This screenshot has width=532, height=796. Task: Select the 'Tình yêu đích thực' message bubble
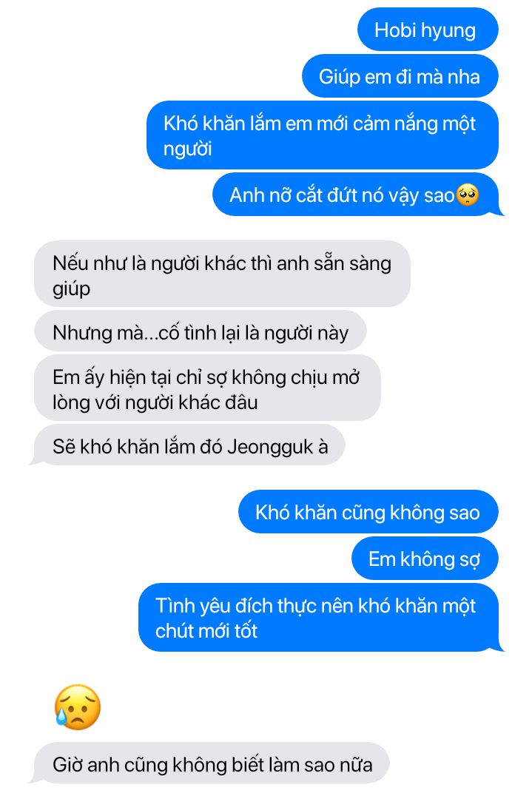coord(320,618)
